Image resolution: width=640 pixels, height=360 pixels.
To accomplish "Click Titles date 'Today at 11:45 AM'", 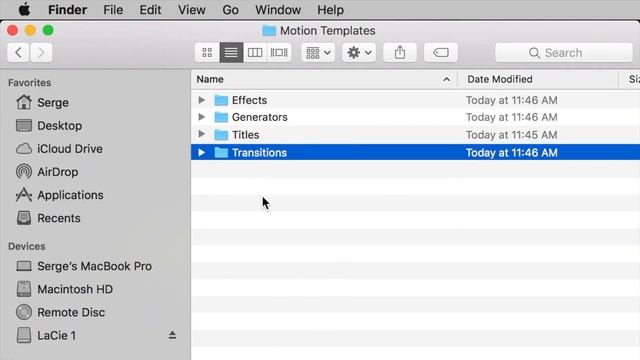I will (x=511, y=135).
